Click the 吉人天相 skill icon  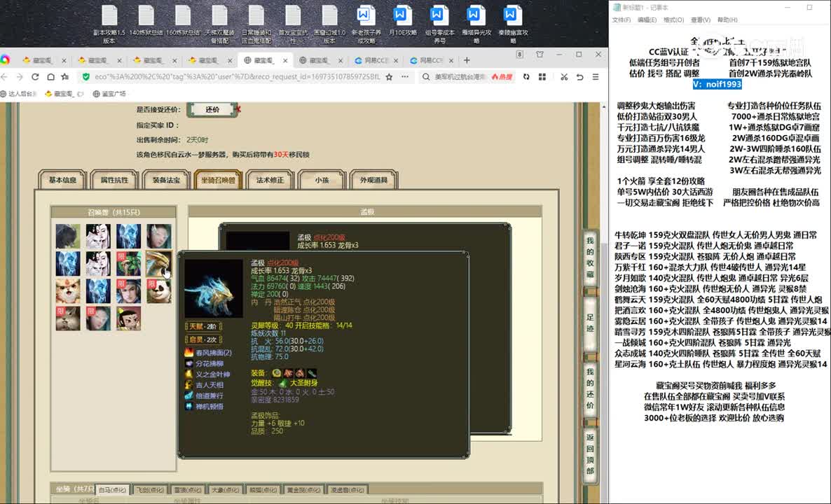[x=188, y=385]
